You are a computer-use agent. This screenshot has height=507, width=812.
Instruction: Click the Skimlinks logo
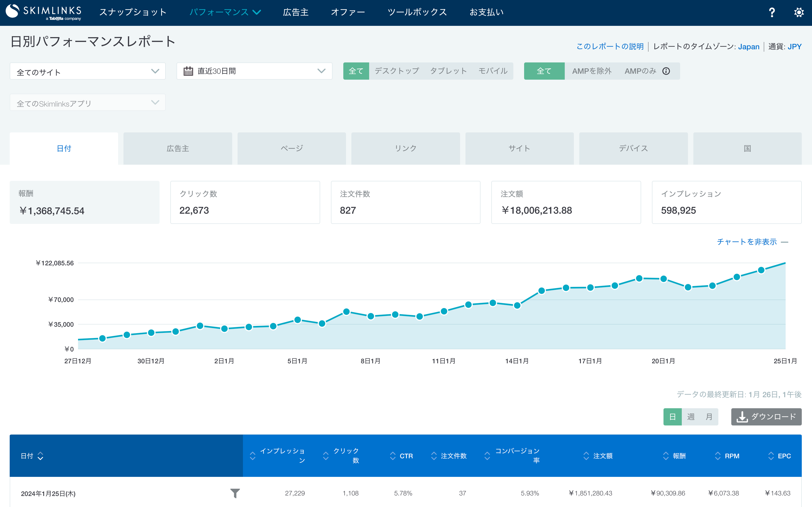point(44,12)
